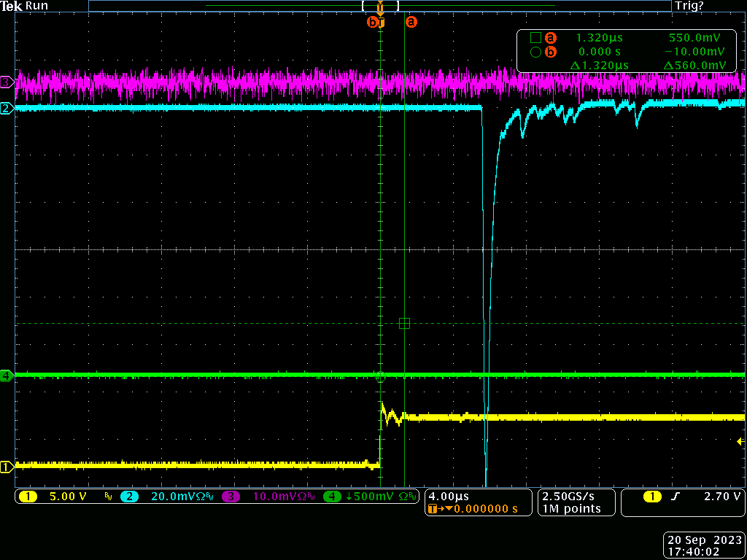
Task: Click the yellow trigger level arrow on right edge
Action: tap(740, 441)
